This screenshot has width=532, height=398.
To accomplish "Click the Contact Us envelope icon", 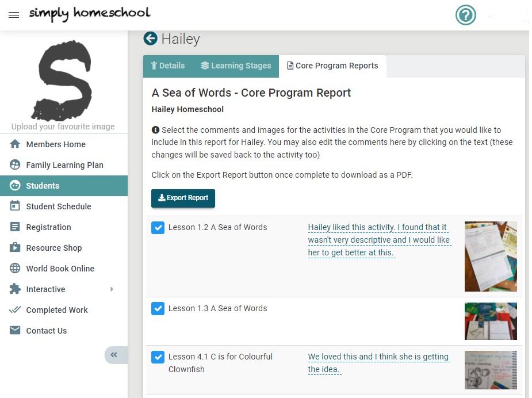I will pyautogui.click(x=15, y=330).
